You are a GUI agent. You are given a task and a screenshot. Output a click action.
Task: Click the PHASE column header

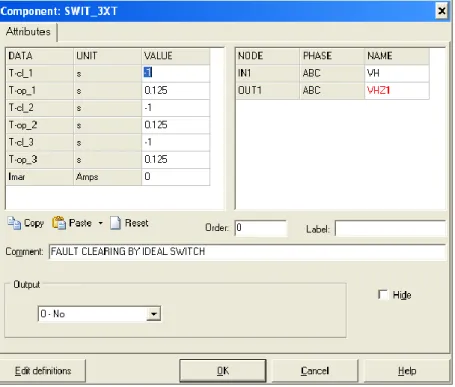click(x=332, y=56)
